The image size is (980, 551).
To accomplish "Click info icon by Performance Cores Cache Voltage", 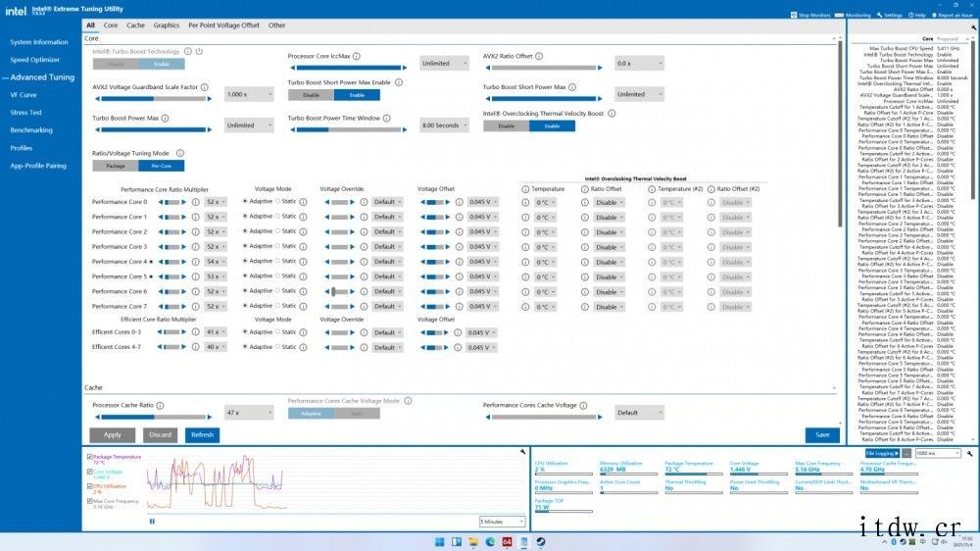I will [583, 405].
